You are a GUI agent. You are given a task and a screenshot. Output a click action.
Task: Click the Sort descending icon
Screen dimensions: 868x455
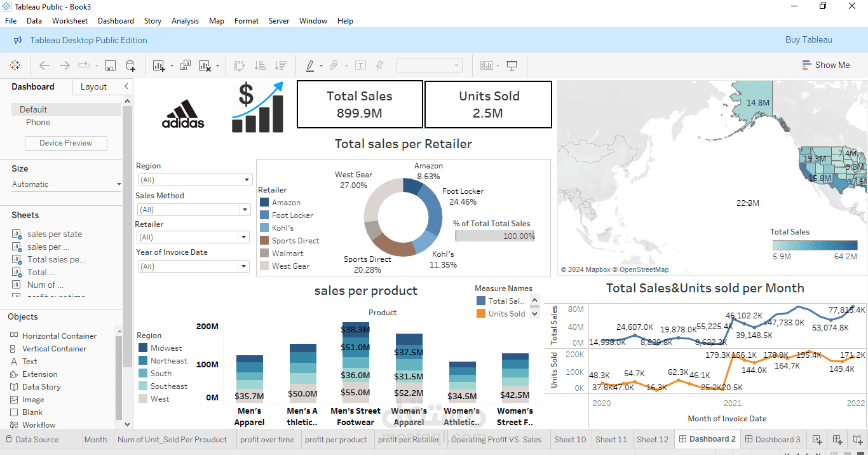pos(280,65)
